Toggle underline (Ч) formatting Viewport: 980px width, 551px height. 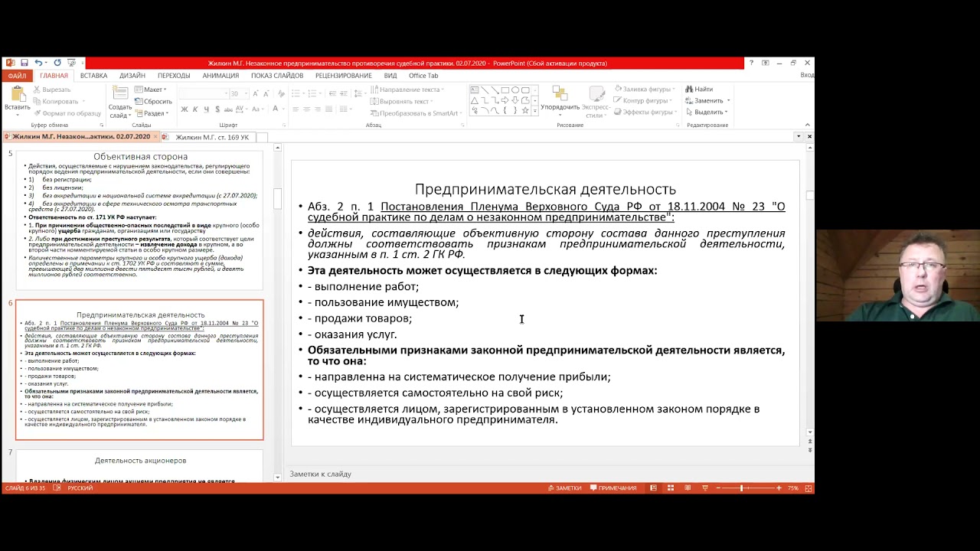pyautogui.click(x=206, y=109)
